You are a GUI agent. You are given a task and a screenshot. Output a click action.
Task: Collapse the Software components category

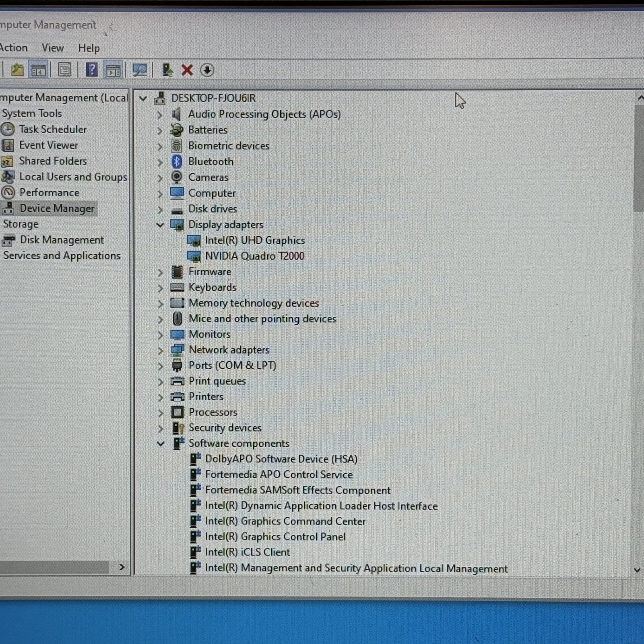pos(161,444)
